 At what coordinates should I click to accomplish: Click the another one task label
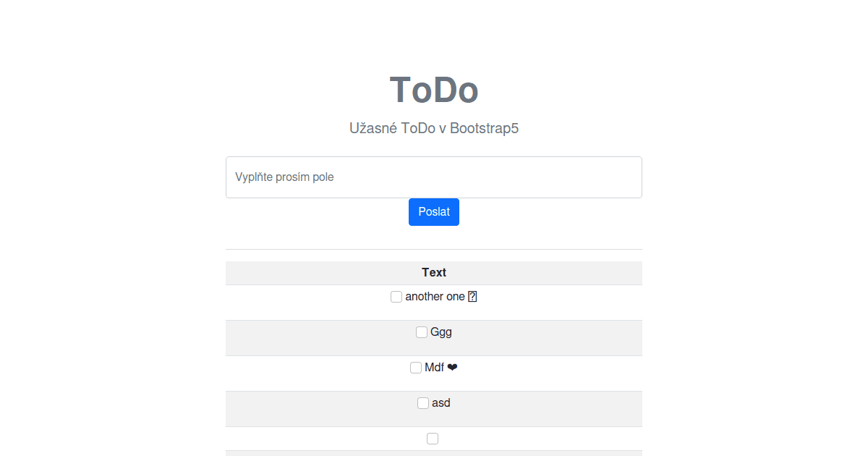tap(435, 297)
